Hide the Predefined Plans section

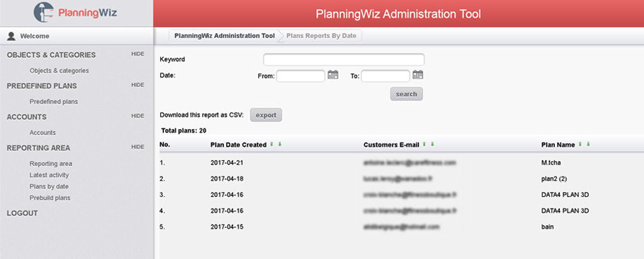point(138,85)
